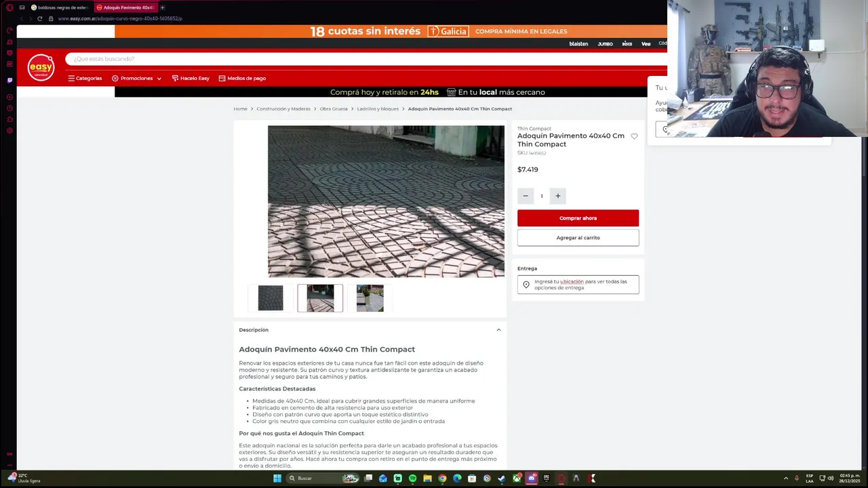Viewport: 868px width, 488px height.
Task: Open Spotify from the taskbar
Action: pos(412,479)
